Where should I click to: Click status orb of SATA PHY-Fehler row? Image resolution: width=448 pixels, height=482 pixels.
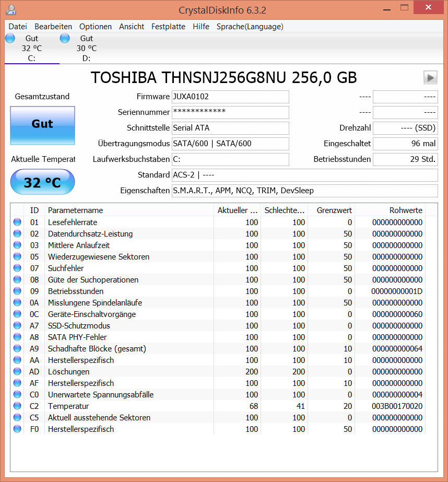(x=17, y=337)
